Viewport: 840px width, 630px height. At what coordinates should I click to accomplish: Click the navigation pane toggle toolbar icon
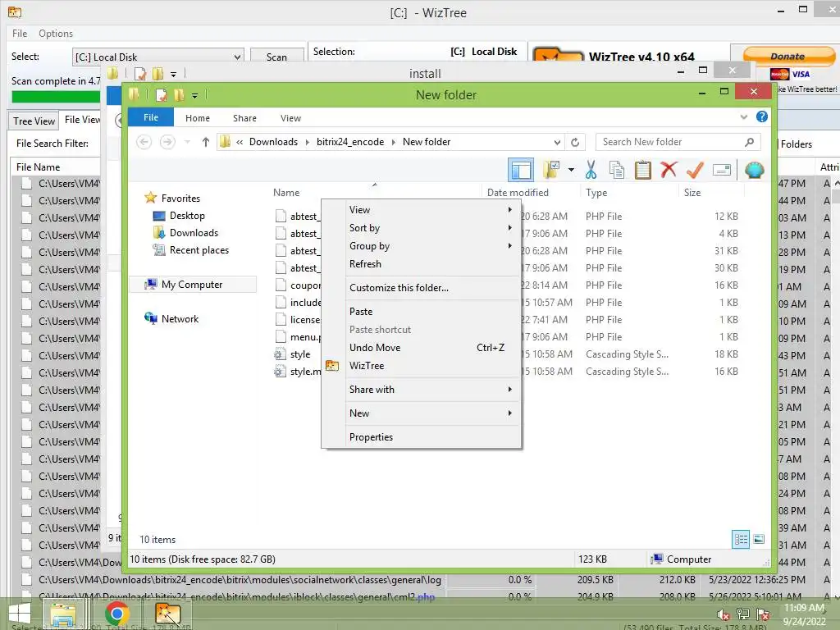[x=521, y=171]
